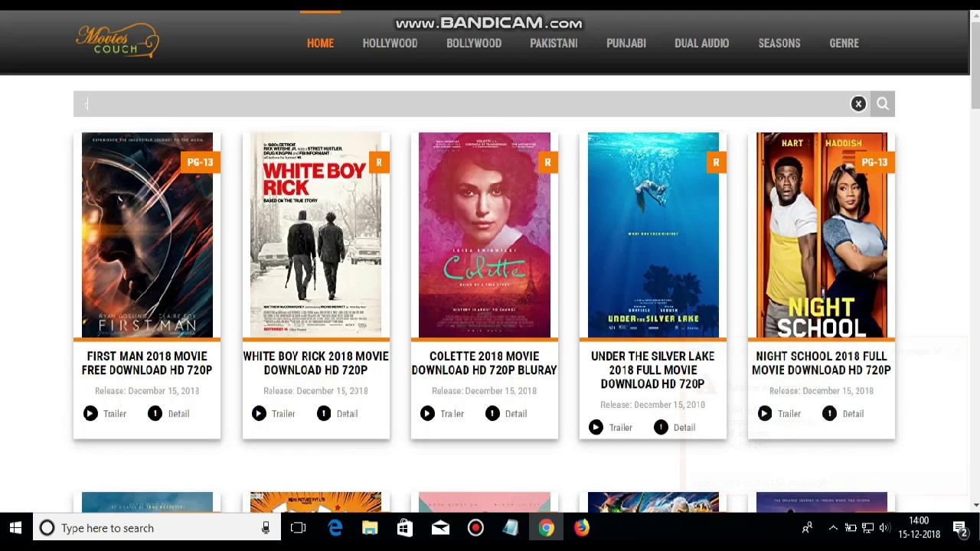Open White Boy Rick 2018 title link

[x=315, y=363]
